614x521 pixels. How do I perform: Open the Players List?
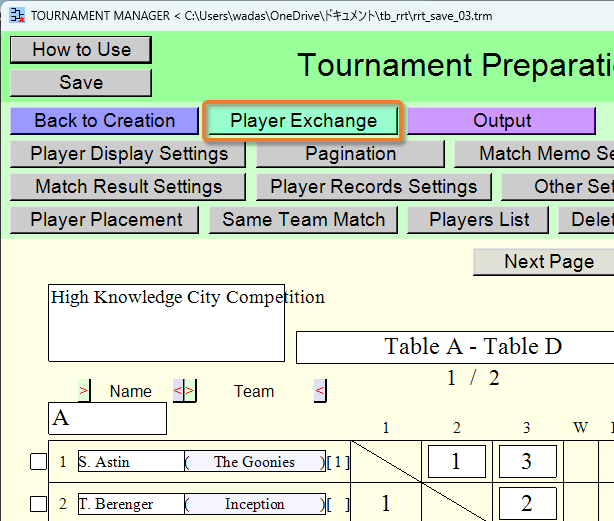pyautogui.click(x=478, y=220)
